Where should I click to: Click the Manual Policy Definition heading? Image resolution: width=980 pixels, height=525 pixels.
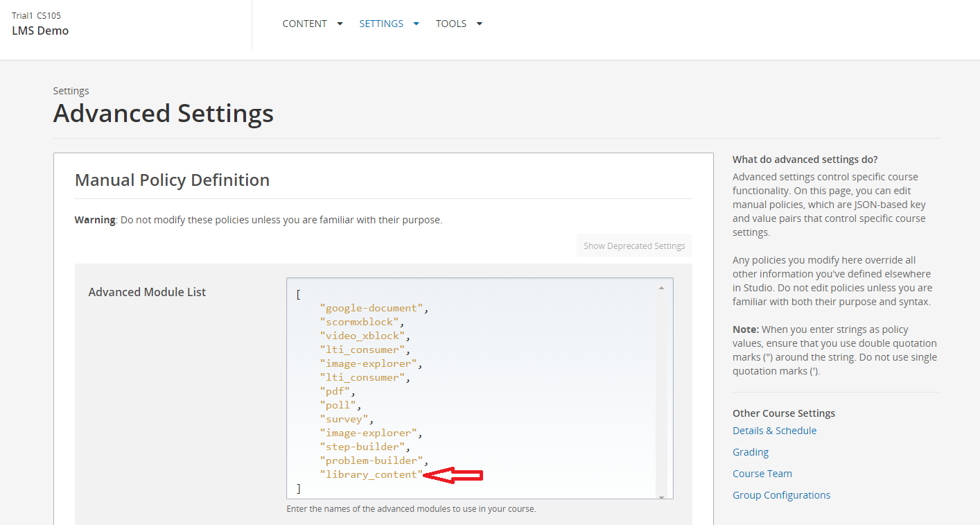(x=172, y=180)
